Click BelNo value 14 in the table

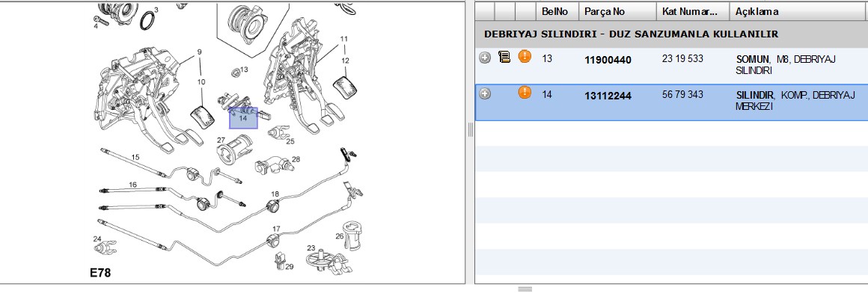547,94
